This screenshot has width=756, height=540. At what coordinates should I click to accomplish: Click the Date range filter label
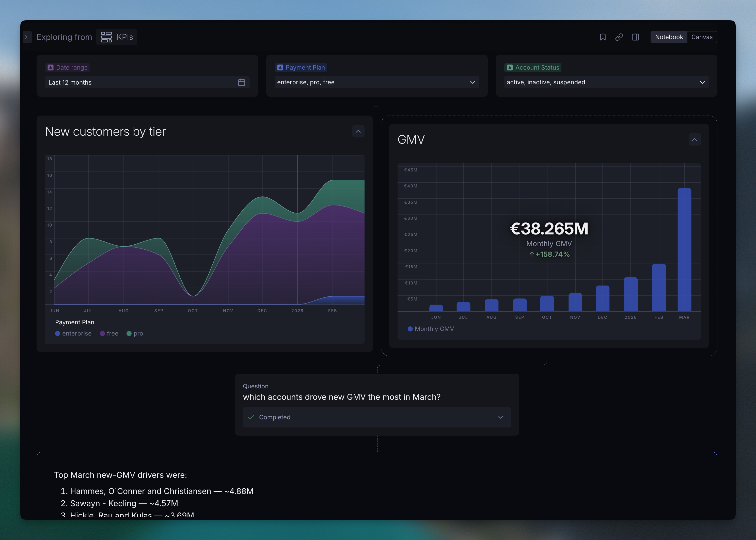(68, 68)
